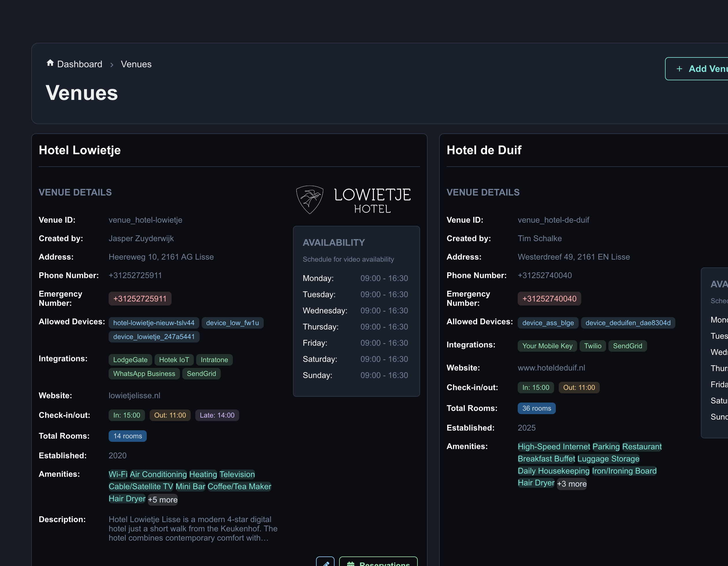Click the hotel-lowietje-nieuw-tslv44 device tag
Screen dimensions: 728x566
pos(154,323)
